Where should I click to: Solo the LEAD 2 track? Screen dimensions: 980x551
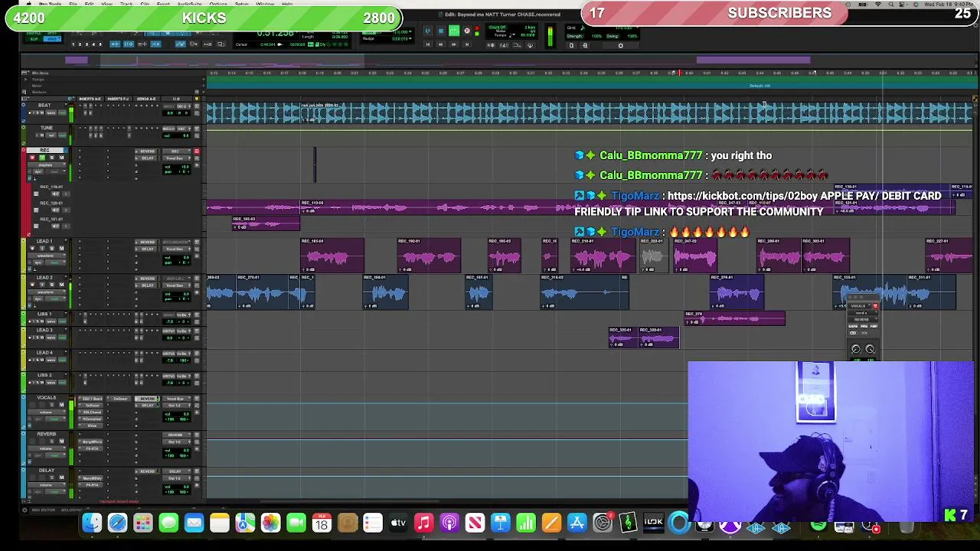coord(52,285)
